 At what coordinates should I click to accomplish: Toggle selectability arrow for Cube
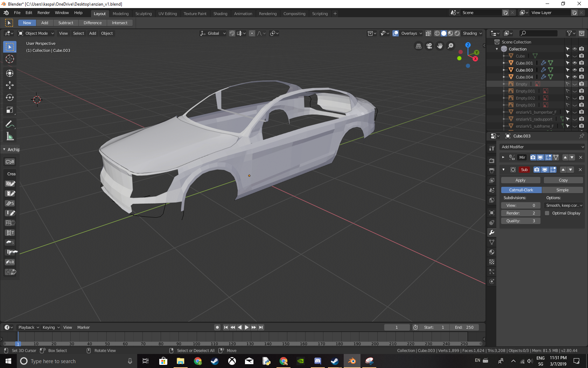567,56
